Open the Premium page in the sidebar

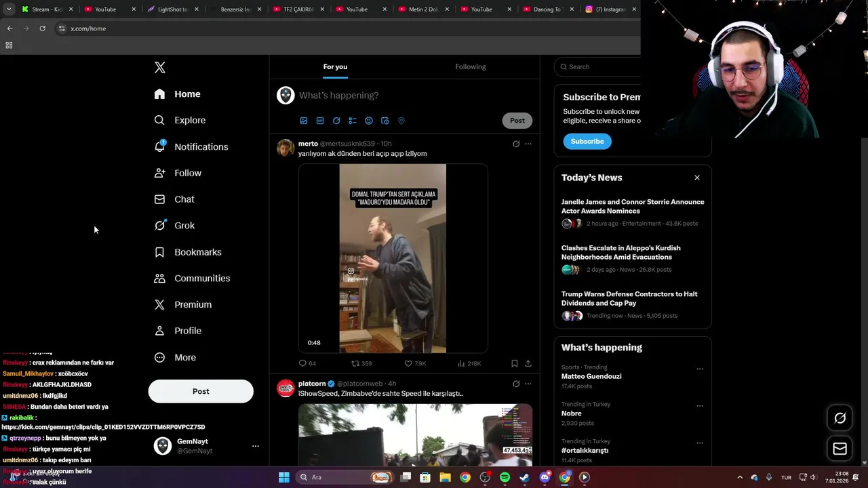(x=183, y=304)
